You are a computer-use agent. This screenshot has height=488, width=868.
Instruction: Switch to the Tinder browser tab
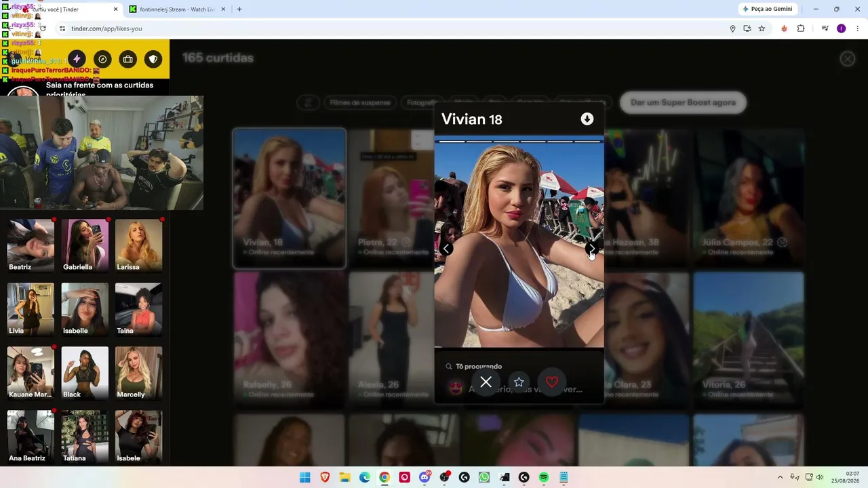click(x=66, y=9)
